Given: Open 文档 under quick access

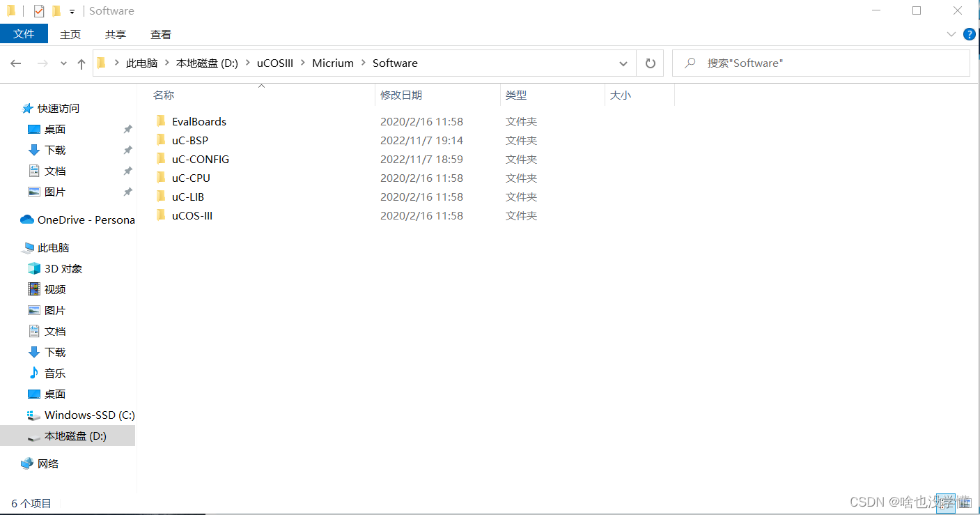Looking at the screenshot, I should pos(55,171).
